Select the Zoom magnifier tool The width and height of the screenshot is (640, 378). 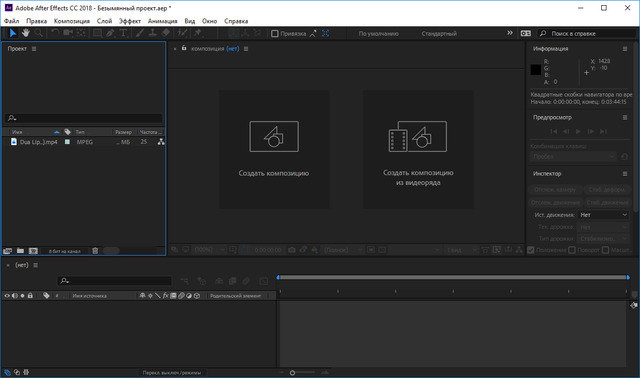click(38, 33)
